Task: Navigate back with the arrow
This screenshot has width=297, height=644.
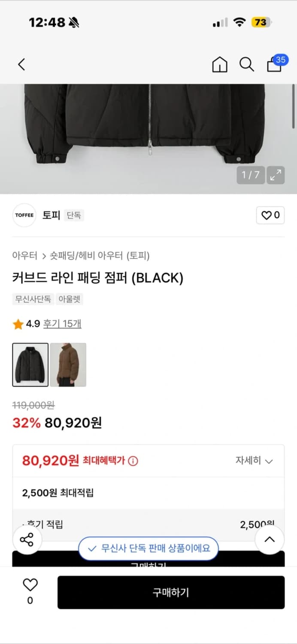Action: [x=21, y=64]
